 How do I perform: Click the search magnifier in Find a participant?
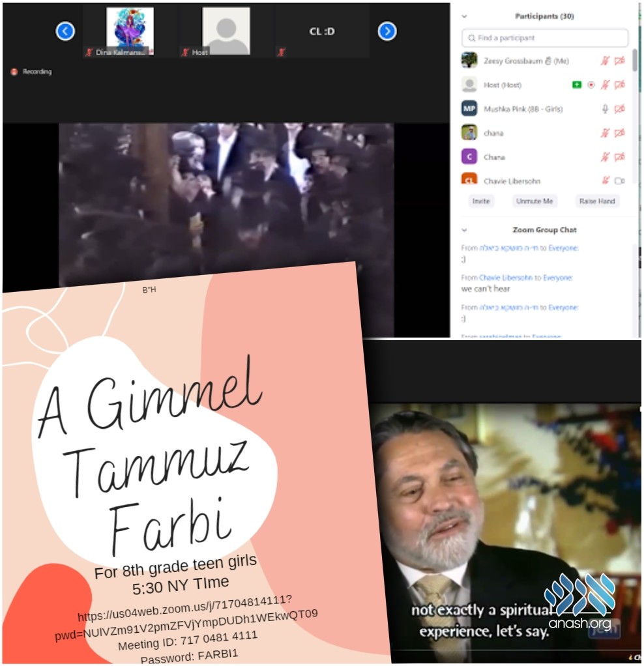click(471, 38)
